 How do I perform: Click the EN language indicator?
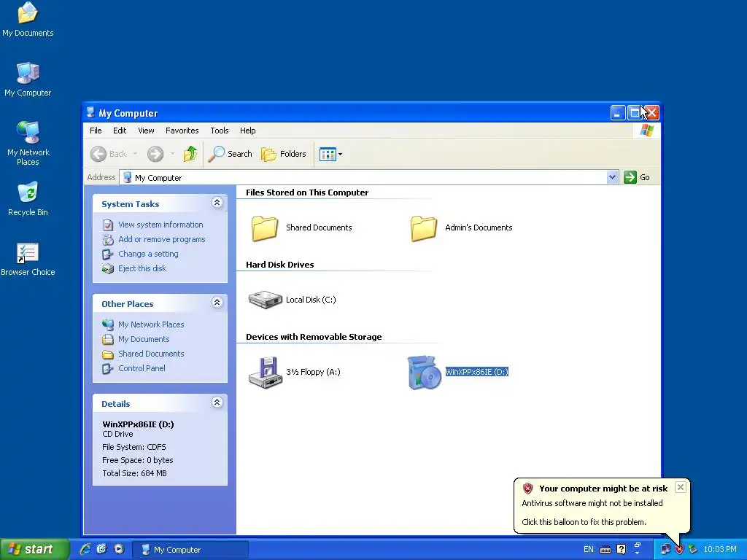[589, 550]
